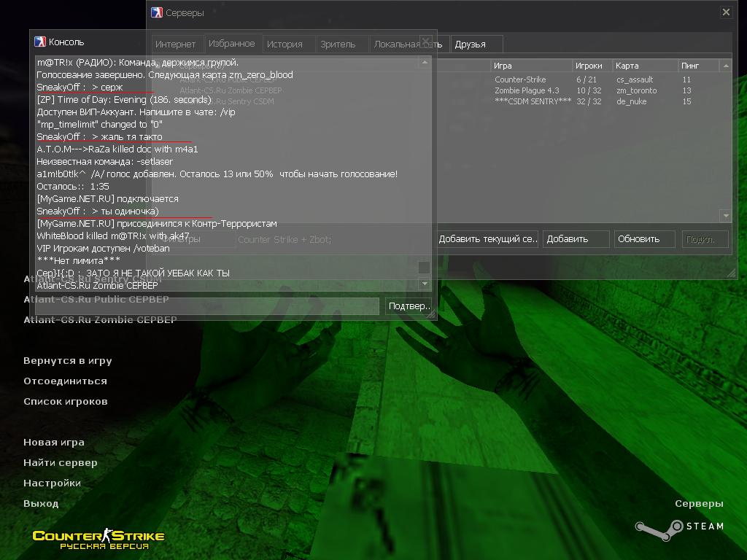The image size is (747, 560).
Task: Switch to the Избранное tab
Action: click(231, 43)
